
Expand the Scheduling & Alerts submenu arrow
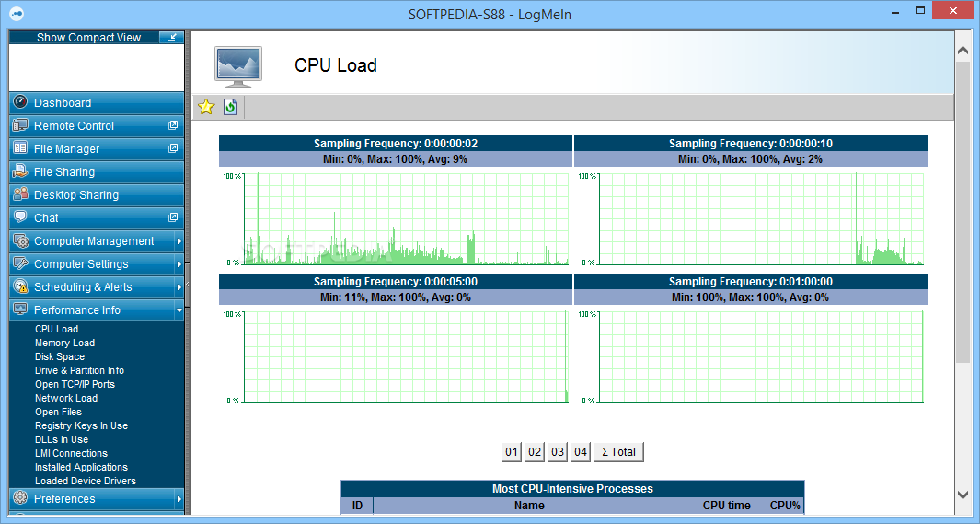pyautogui.click(x=179, y=287)
